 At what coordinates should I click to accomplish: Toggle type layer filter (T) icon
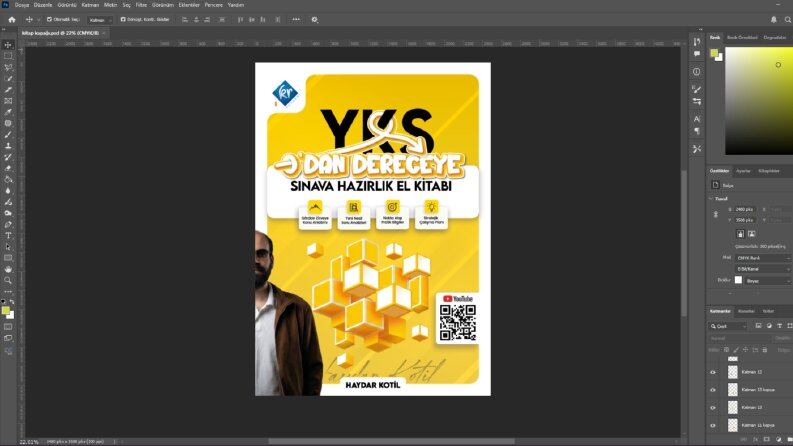click(x=779, y=326)
